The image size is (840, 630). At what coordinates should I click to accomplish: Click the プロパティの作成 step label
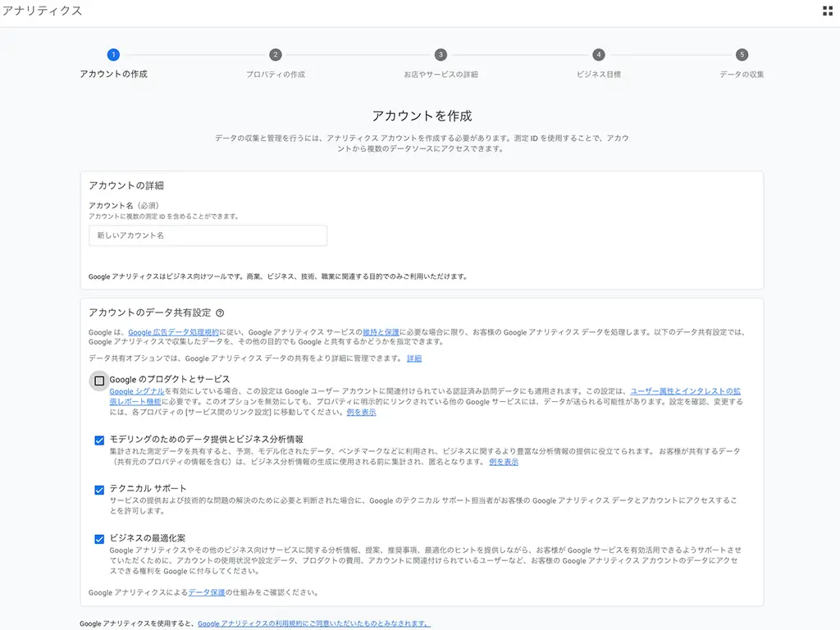276,75
